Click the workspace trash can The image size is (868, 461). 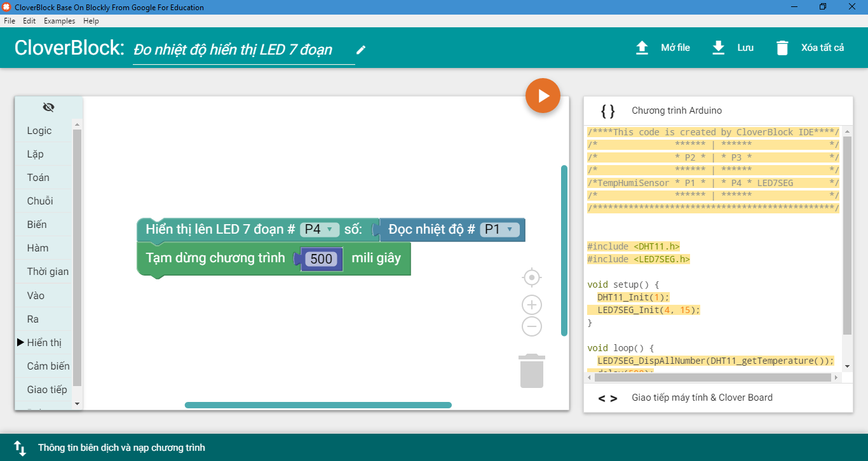(x=532, y=371)
